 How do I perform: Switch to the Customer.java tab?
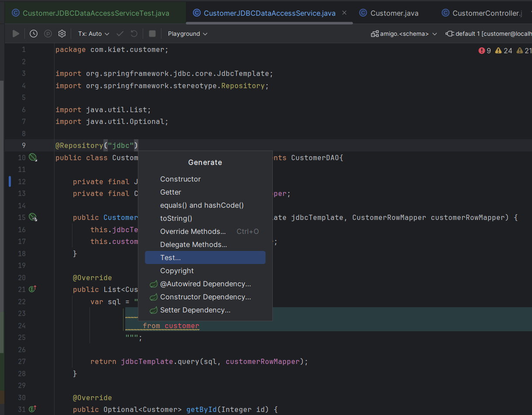pos(389,13)
